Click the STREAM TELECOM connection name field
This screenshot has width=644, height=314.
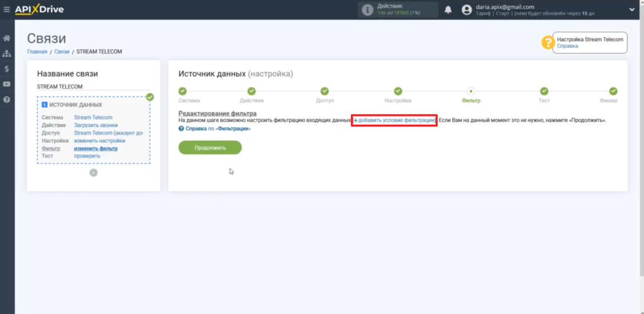point(93,86)
